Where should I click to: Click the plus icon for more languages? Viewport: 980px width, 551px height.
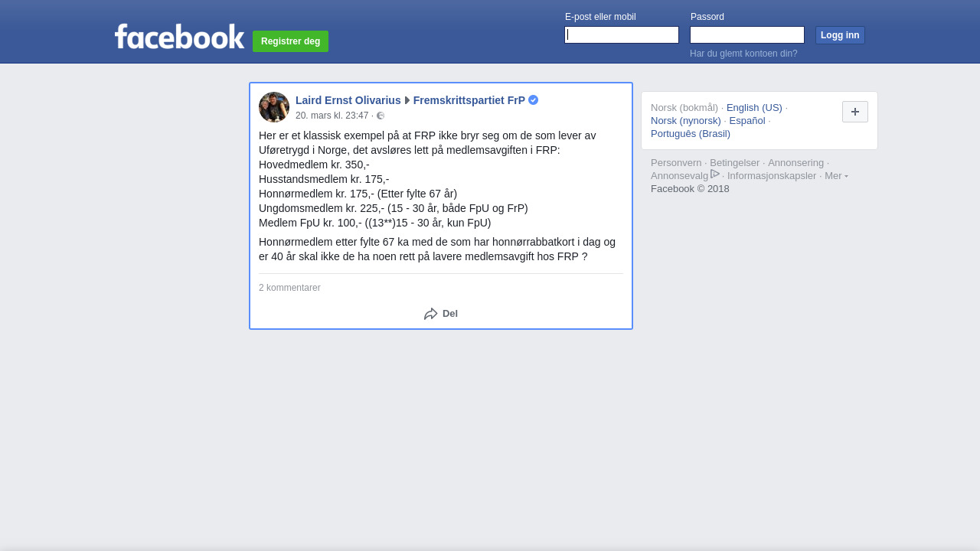[855, 112]
